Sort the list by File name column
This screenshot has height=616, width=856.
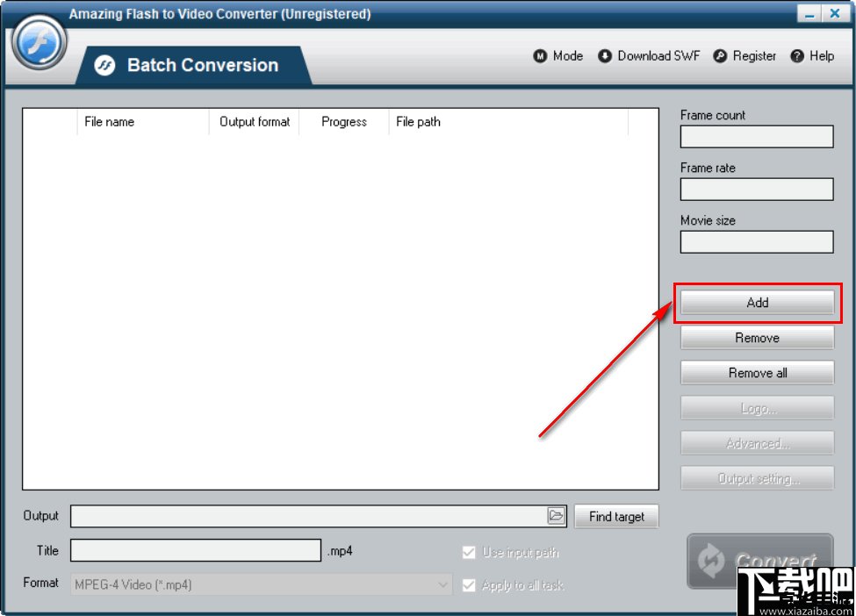click(x=140, y=122)
